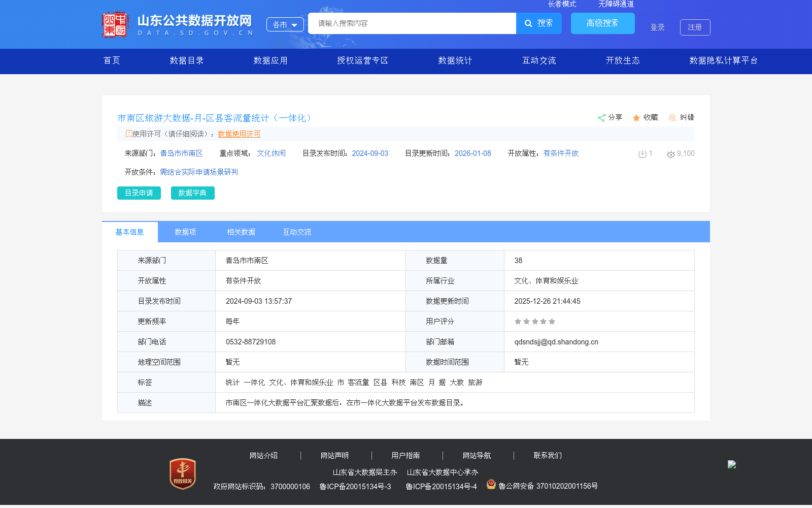Click the 党政机关 badge in footer
Image resolution: width=812 pixels, height=508 pixels.
[x=183, y=473]
